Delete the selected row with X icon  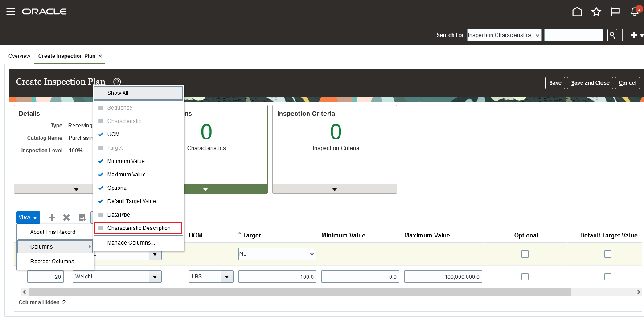[66, 217]
